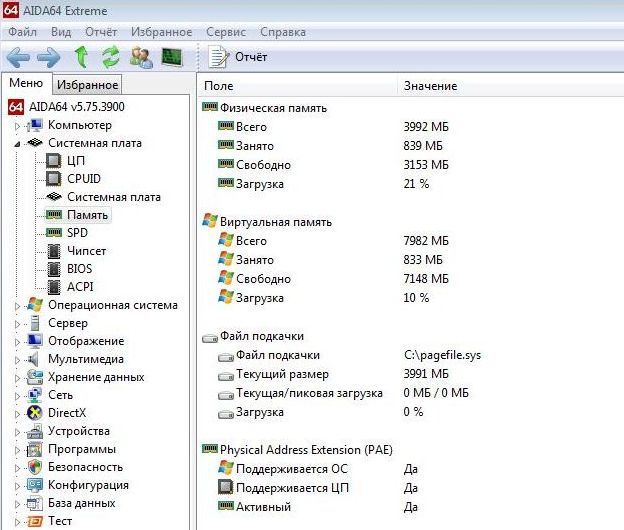Open the green monitor graph toolbar icon
This screenshot has width=624, height=530.
click(172, 57)
